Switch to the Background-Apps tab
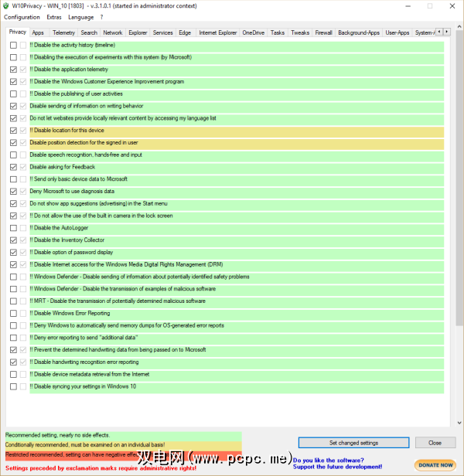Image resolution: width=464 pixels, height=476 pixels. point(359,32)
